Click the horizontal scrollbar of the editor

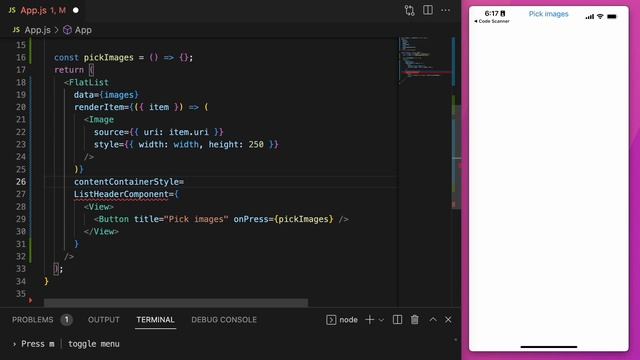pyautogui.click(x=176, y=303)
